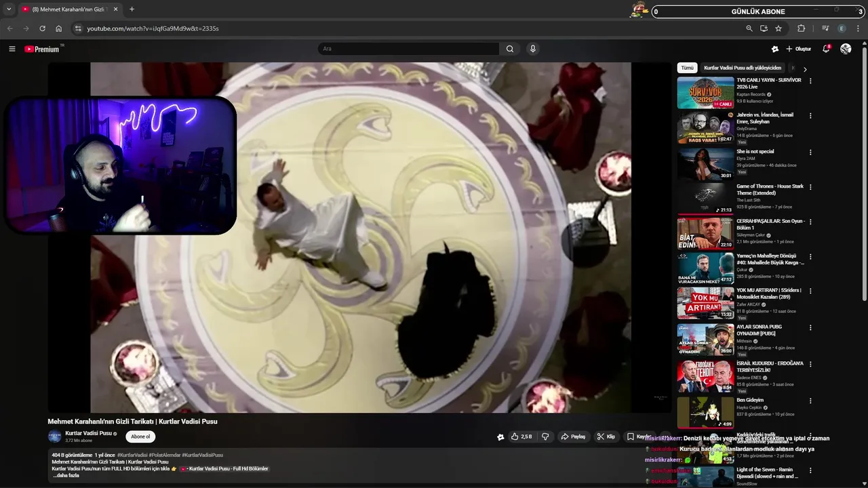Open Jahrein vs. İrlandas video thumbnail
The height and width of the screenshot is (488, 868).
click(x=705, y=128)
